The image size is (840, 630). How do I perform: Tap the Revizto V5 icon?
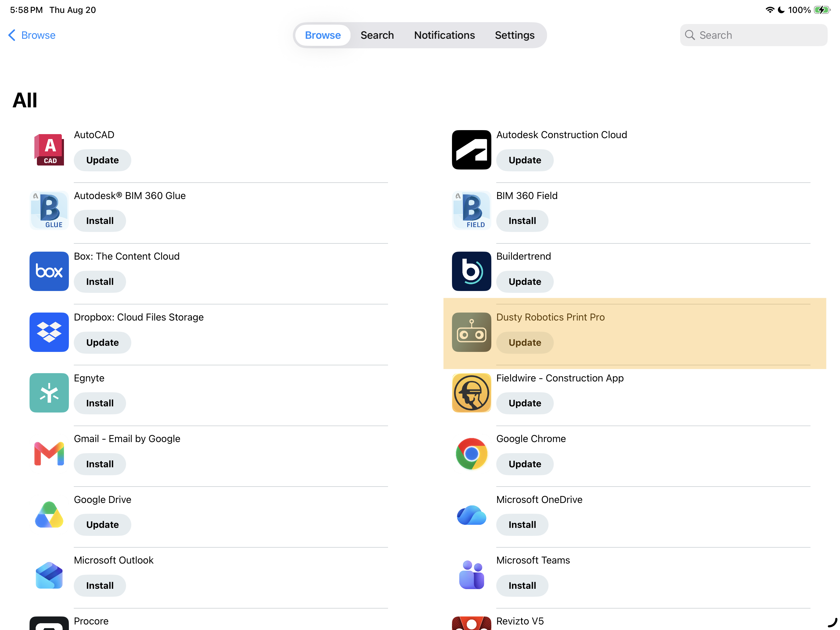point(471,623)
